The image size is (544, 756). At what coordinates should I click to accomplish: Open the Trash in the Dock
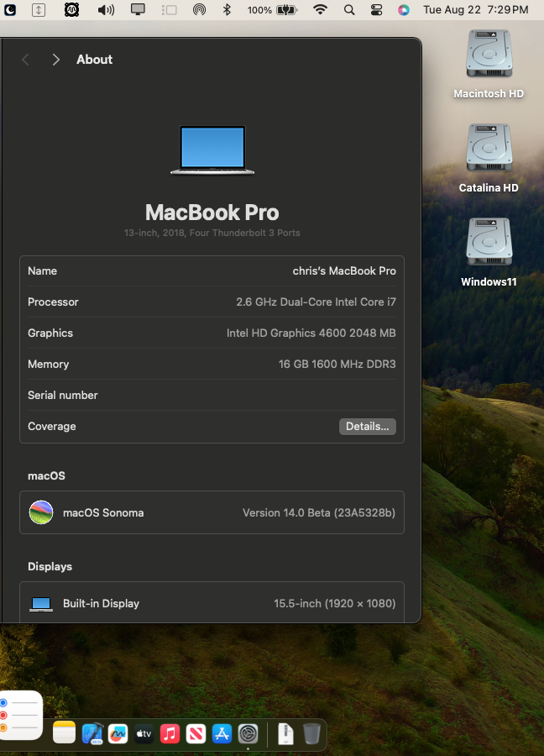point(311,734)
